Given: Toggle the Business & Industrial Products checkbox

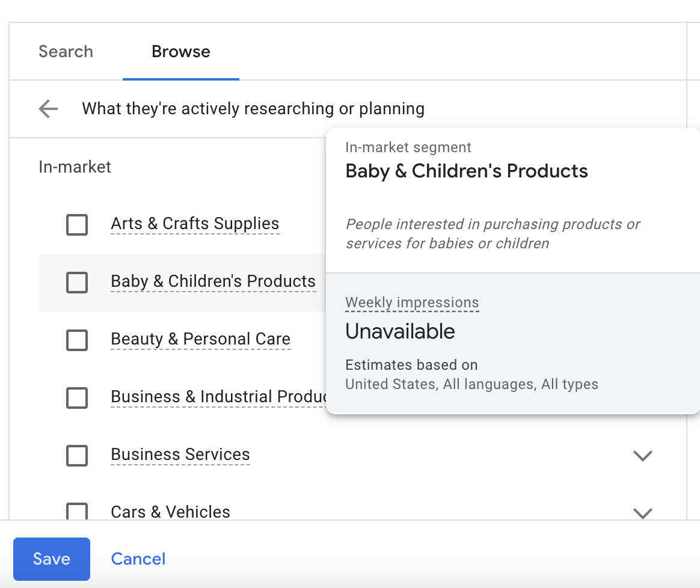Looking at the screenshot, I should (x=77, y=397).
